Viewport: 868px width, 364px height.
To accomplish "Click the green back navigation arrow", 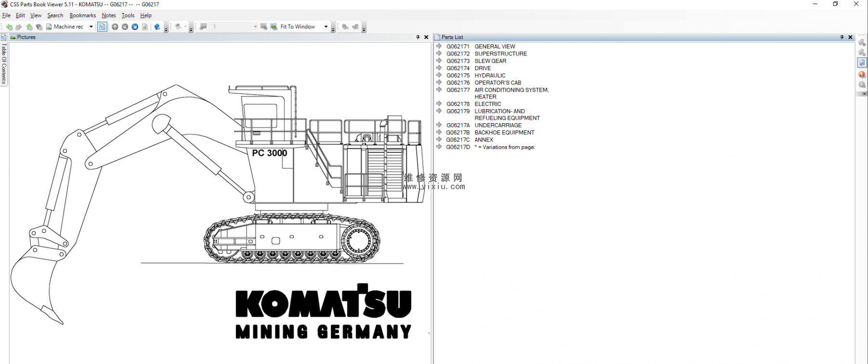I will pyautogui.click(x=9, y=27).
